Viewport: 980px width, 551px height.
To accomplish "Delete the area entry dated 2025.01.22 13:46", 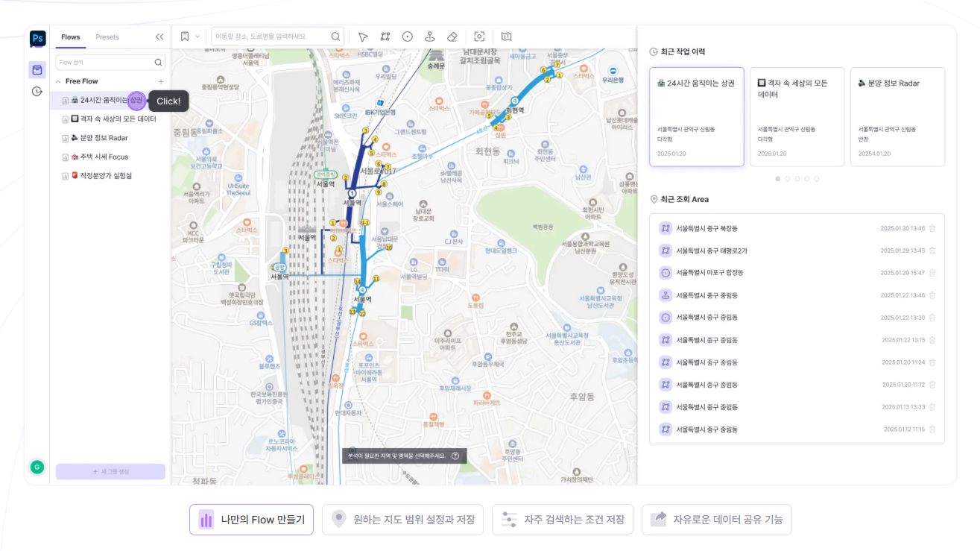I will coord(932,295).
